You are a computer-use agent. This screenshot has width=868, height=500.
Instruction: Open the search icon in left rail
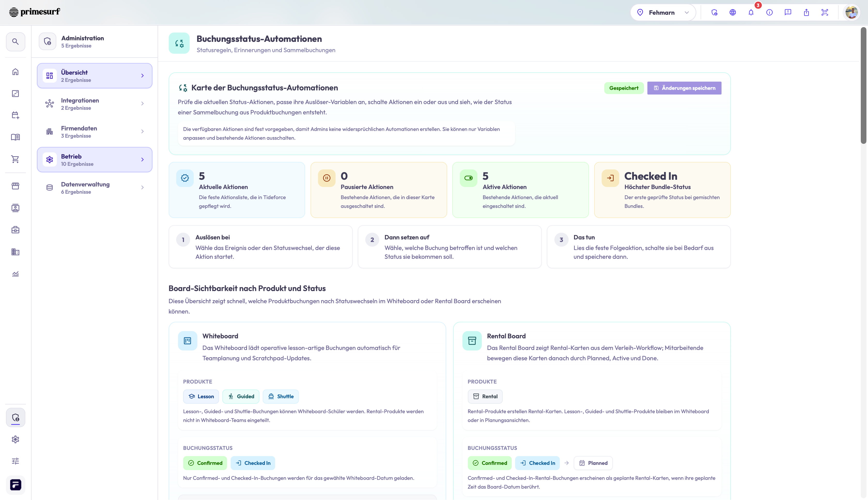(16, 42)
